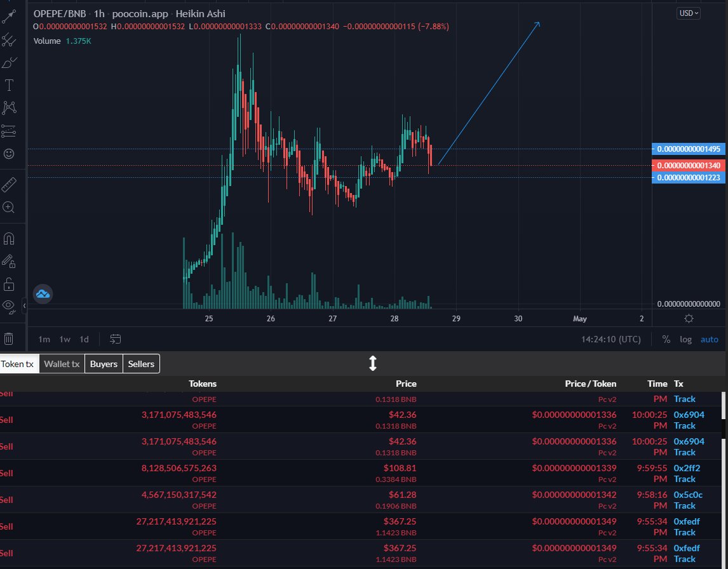Click the vertical resize double-arrow handle

pyautogui.click(x=372, y=363)
